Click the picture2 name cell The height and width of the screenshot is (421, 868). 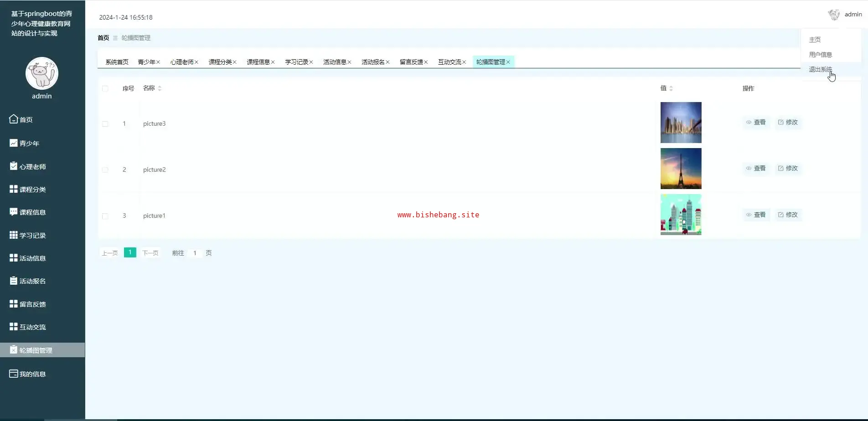(x=155, y=169)
